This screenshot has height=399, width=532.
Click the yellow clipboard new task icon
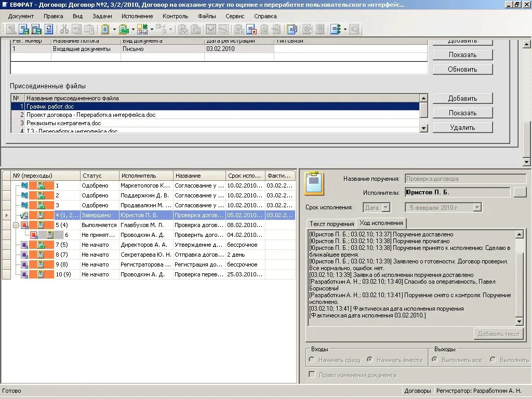pos(105,30)
